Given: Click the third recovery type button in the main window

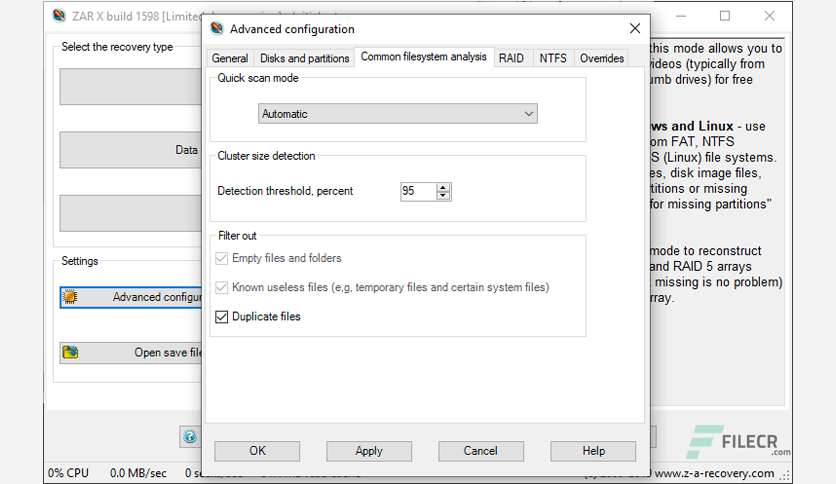Looking at the screenshot, I should 131,213.
